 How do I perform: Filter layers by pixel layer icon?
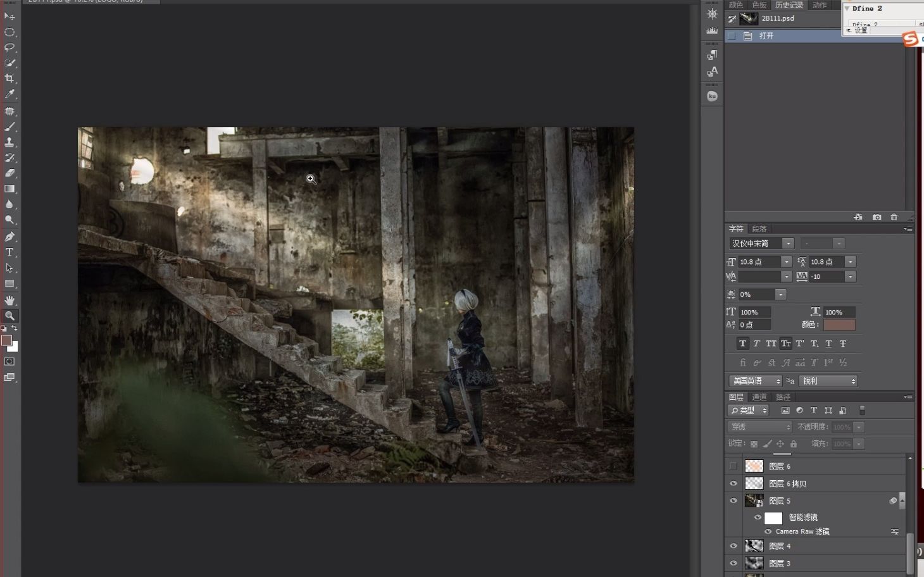pos(785,410)
